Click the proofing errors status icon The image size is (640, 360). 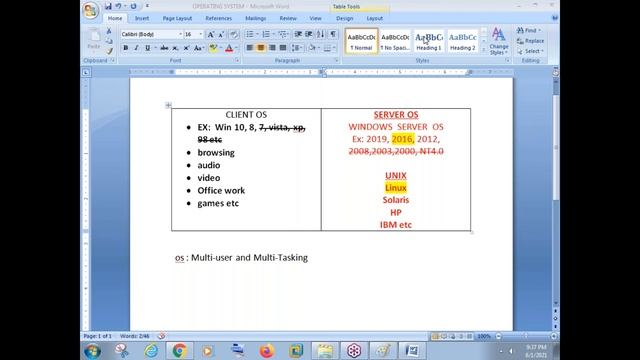tap(161, 336)
